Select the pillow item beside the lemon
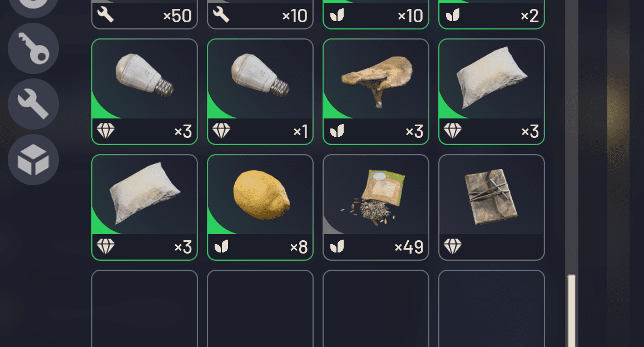 (145, 207)
